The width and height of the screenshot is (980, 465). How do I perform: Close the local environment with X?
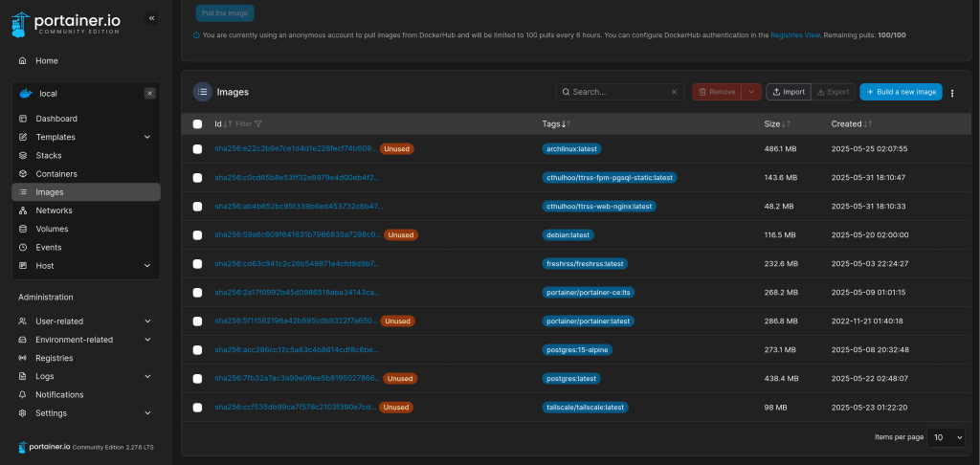(x=149, y=94)
